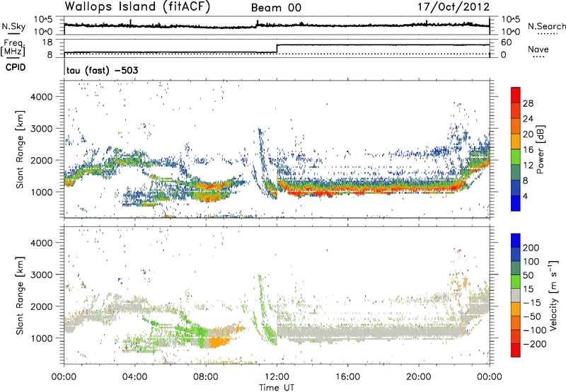Select the "Power [dB]" colorbar title

(541, 149)
